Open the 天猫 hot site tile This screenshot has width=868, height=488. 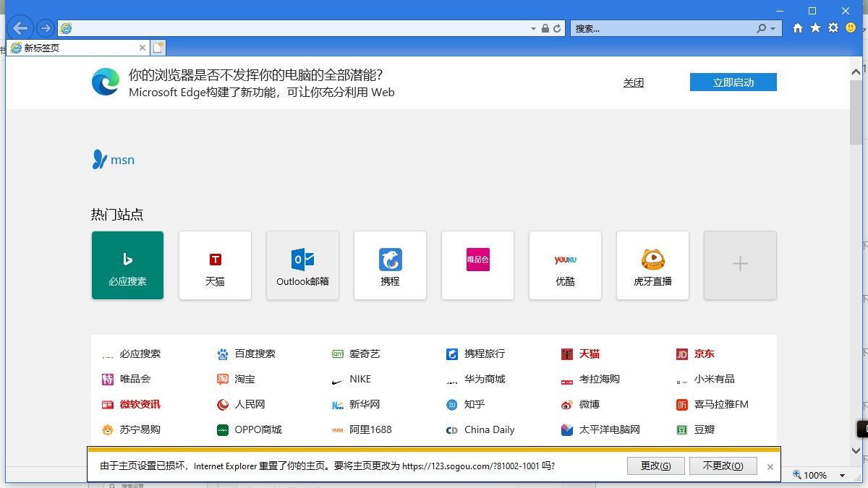(x=215, y=265)
